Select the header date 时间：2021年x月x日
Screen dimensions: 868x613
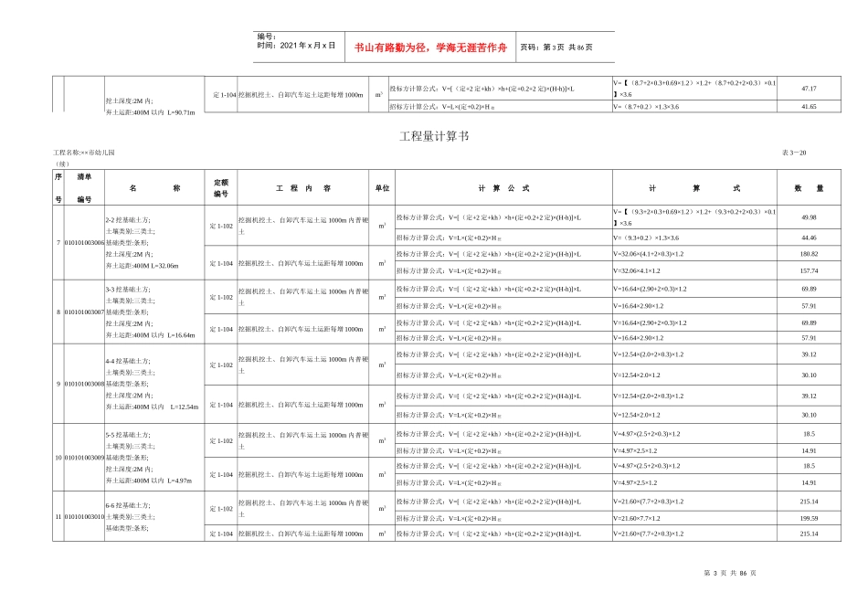point(296,46)
